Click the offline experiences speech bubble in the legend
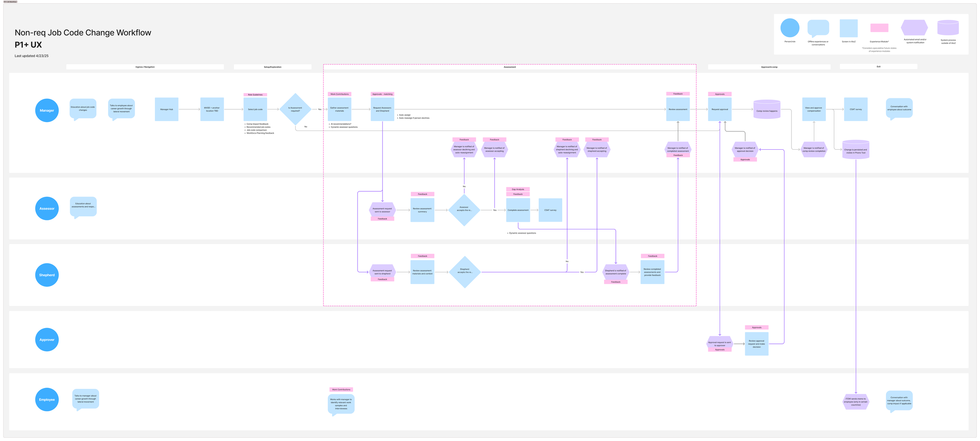This screenshot has height=441, width=980. 818,28
